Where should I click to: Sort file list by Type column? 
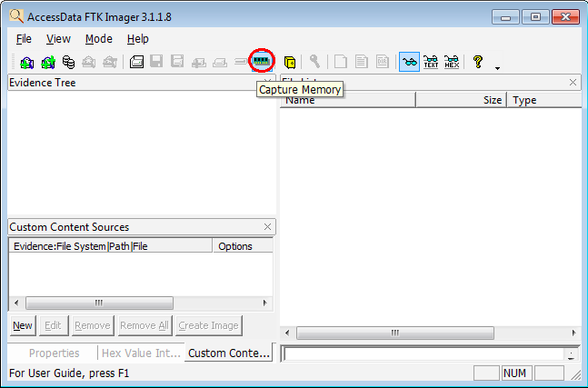tap(544, 100)
